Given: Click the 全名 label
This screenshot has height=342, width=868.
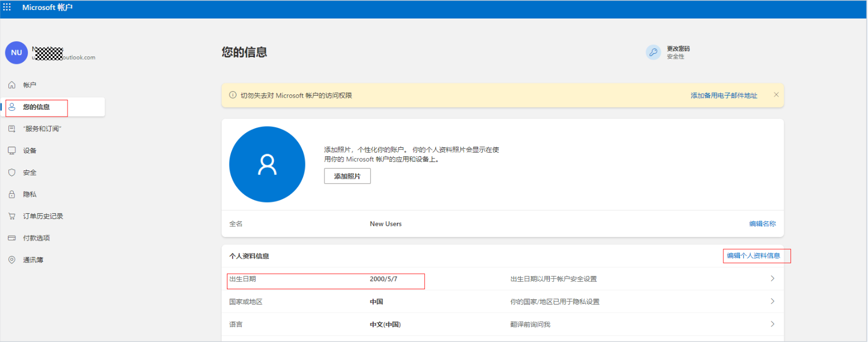Looking at the screenshot, I should [x=236, y=224].
